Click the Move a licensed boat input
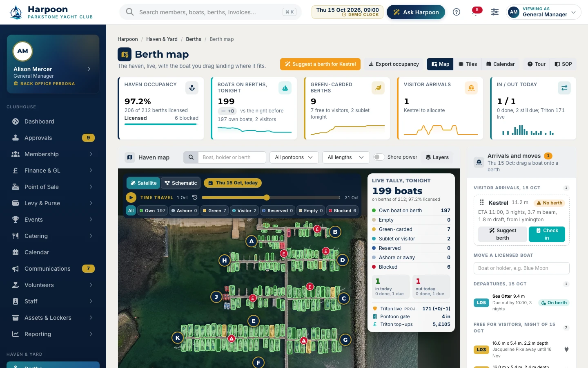The width and height of the screenshot is (588, 368). [521, 268]
